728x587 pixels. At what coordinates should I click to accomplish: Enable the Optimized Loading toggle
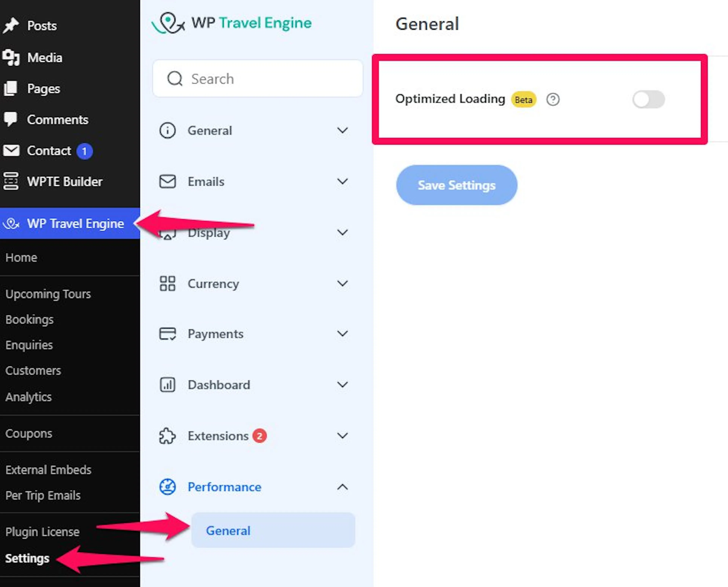(x=649, y=99)
